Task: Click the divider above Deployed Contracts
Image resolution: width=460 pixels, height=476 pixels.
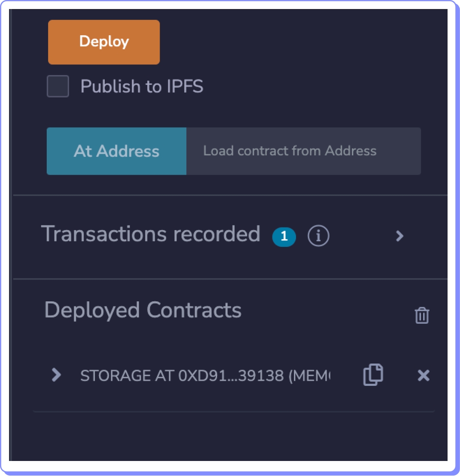Action: pyautogui.click(x=230, y=279)
